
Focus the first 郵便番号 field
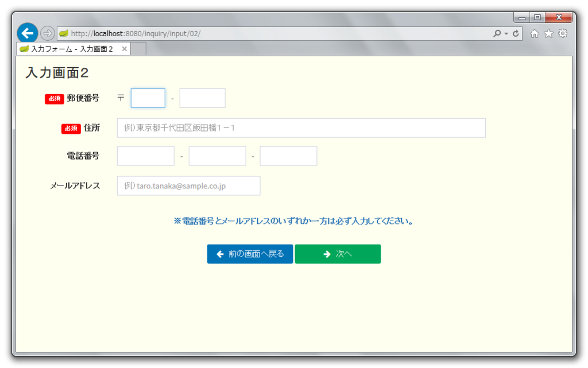pyautogui.click(x=148, y=98)
